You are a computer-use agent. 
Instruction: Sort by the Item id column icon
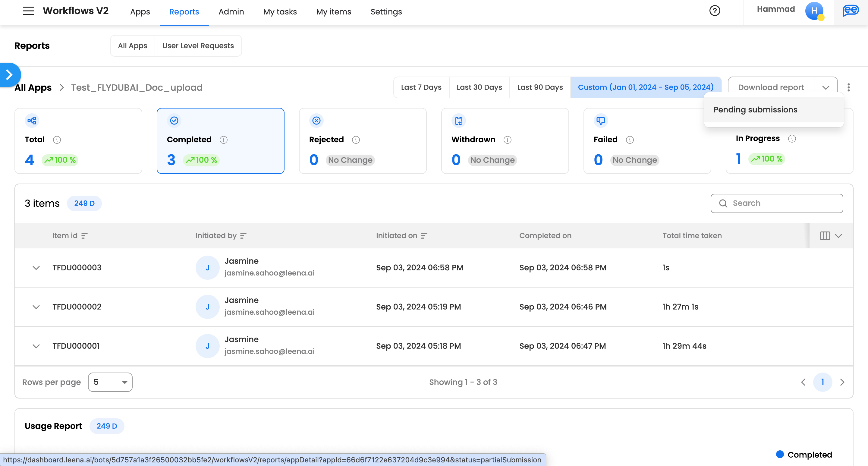(84, 235)
